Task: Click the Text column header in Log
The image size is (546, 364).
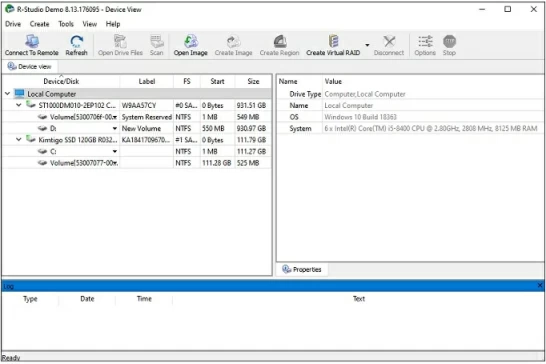Action: (x=359, y=299)
